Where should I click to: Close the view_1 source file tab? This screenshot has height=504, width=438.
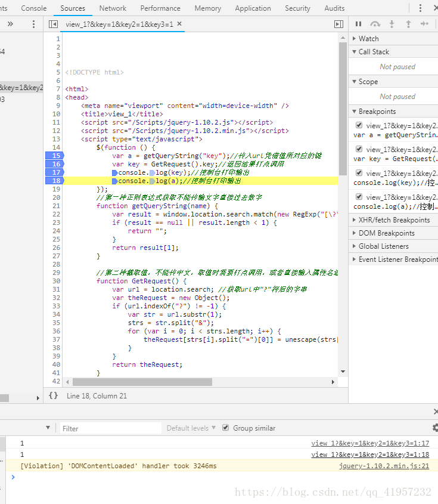[x=179, y=24]
